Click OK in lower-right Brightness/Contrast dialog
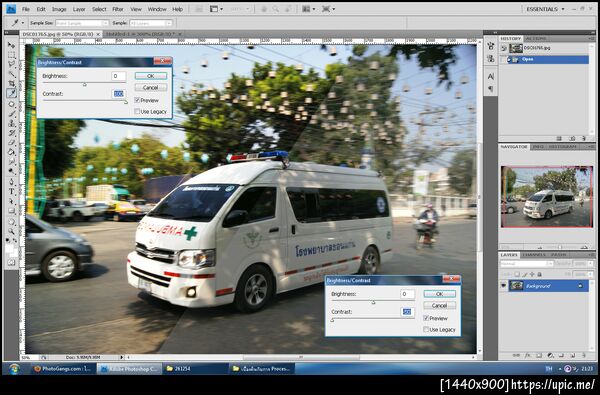600x395 pixels. tap(440, 294)
